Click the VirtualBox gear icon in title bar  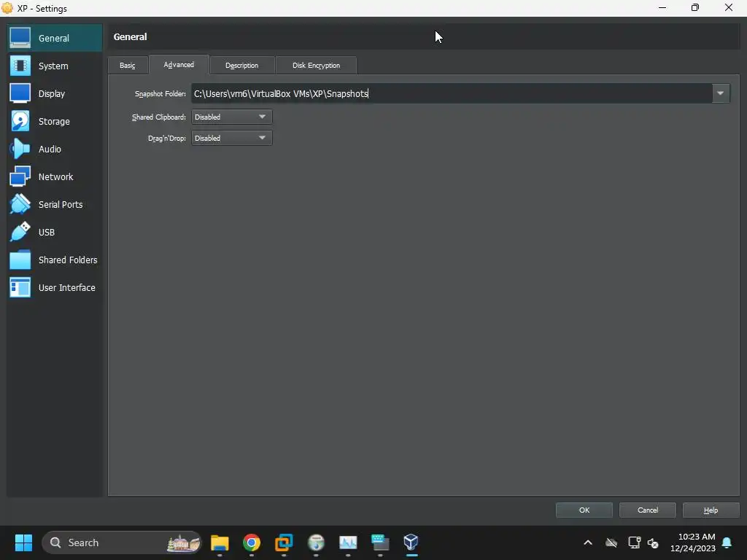point(7,8)
